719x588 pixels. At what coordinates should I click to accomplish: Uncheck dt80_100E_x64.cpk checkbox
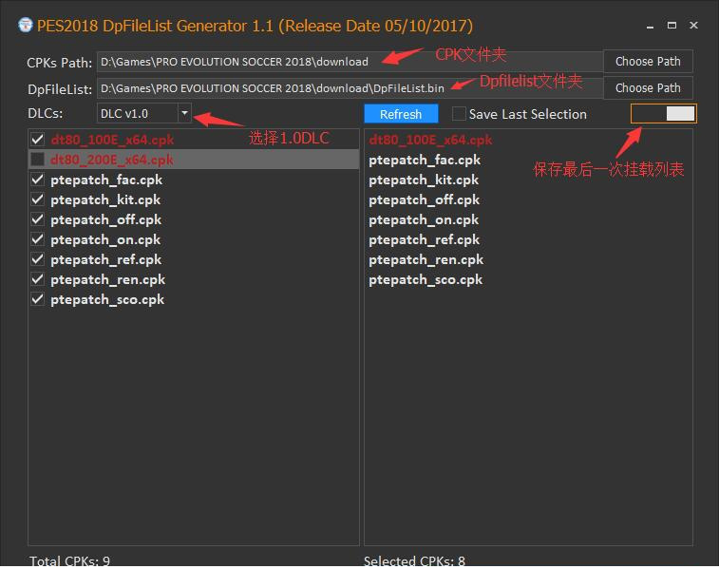pos(38,139)
